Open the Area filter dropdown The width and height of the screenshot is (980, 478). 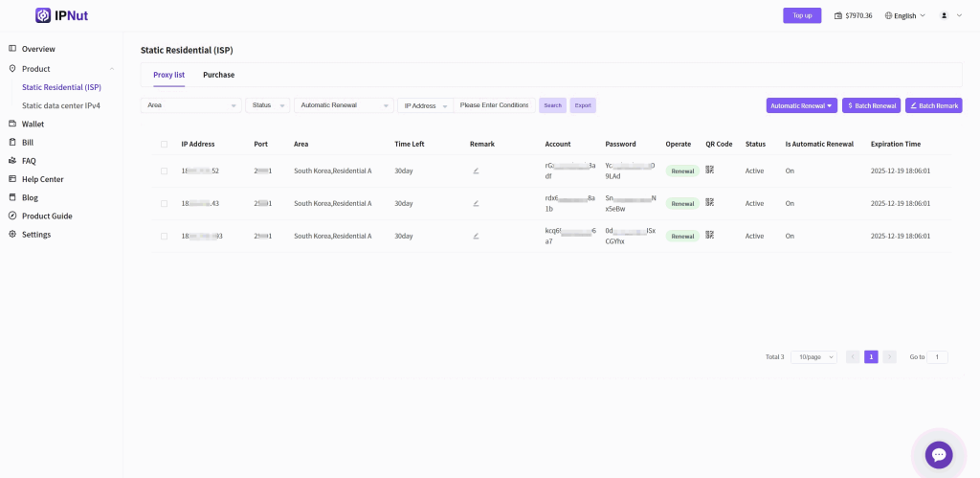(190, 105)
